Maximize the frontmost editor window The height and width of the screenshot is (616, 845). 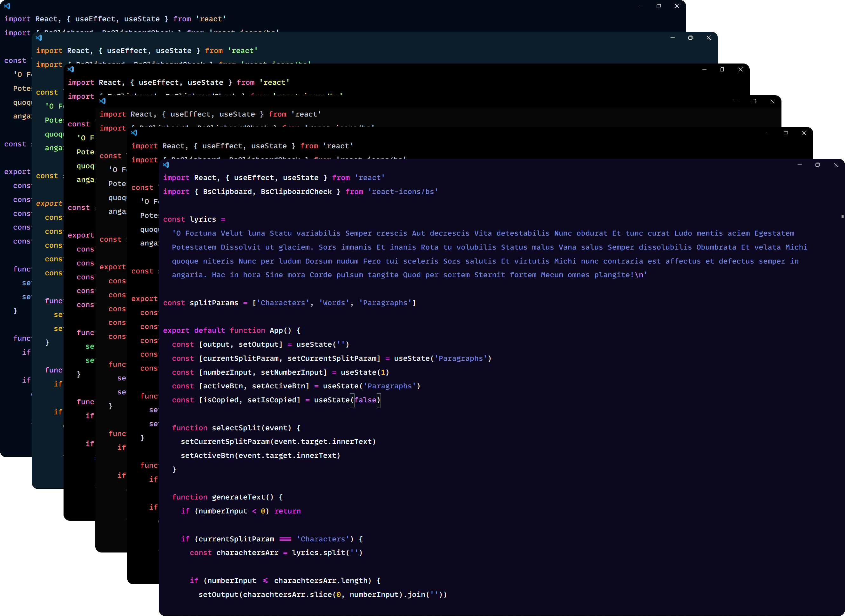[817, 164]
